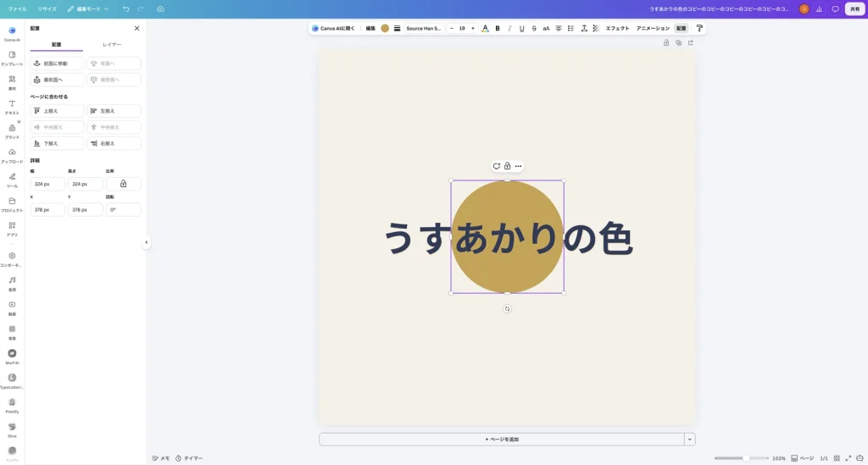Screen dimensions: 868x465
Task: Click the lock icon in floating element toolbar
Action: (x=507, y=166)
